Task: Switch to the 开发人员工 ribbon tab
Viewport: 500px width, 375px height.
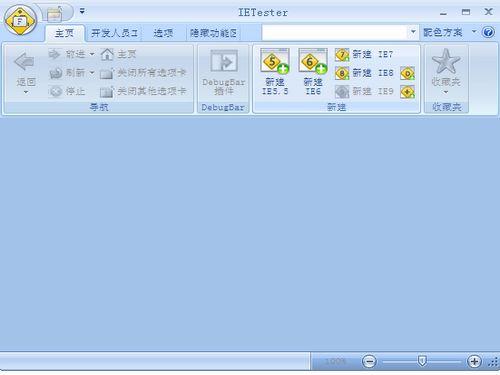Action: point(114,33)
